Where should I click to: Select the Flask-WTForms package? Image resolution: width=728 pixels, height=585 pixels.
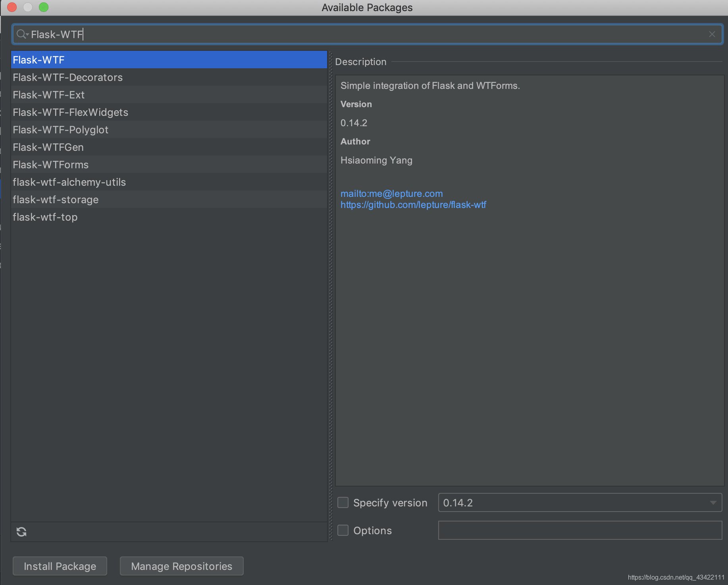point(169,164)
